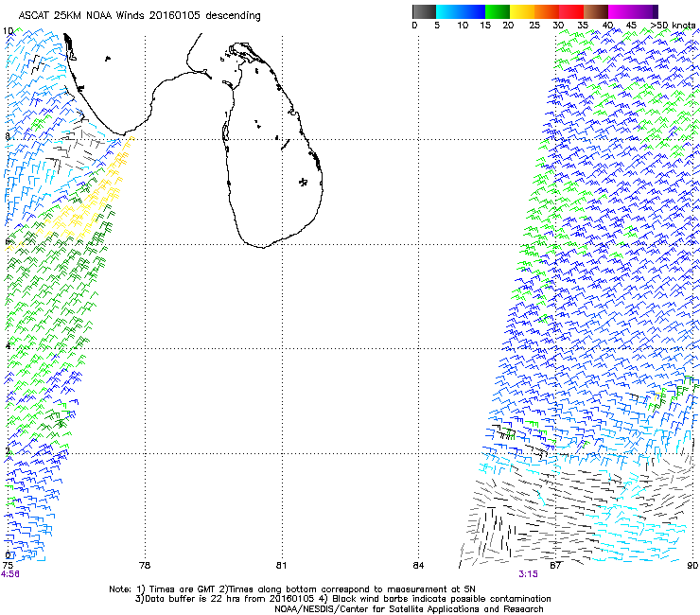Viewport: 700px width, 615px height.
Task: Click the brown 35-40 knots legend segment
Action: point(596,11)
